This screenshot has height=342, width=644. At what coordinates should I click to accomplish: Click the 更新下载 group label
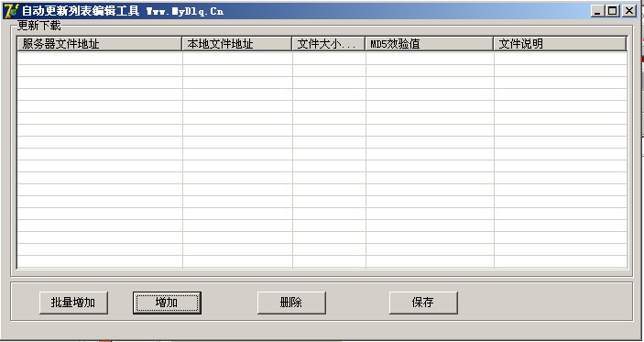click(38, 26)
